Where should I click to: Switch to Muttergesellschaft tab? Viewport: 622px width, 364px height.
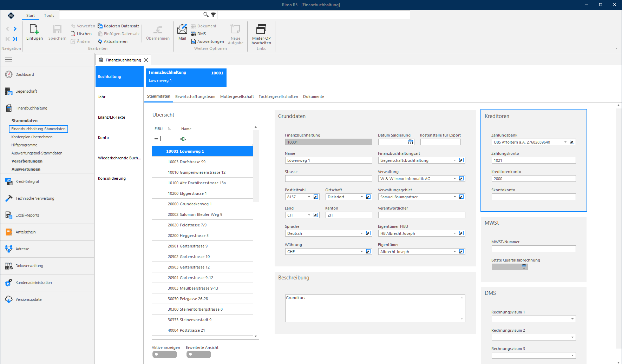point(237,97)
